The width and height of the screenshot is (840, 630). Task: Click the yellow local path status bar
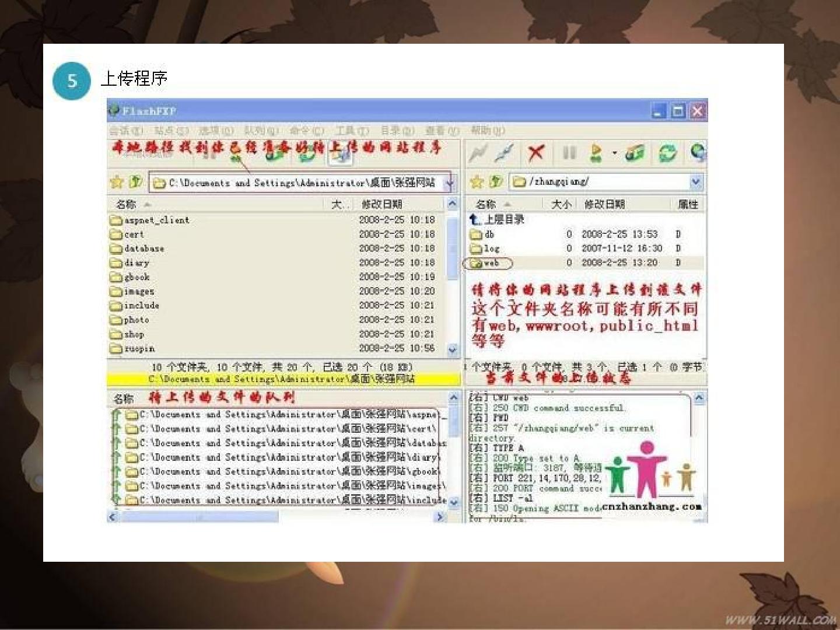click(283, 379)
